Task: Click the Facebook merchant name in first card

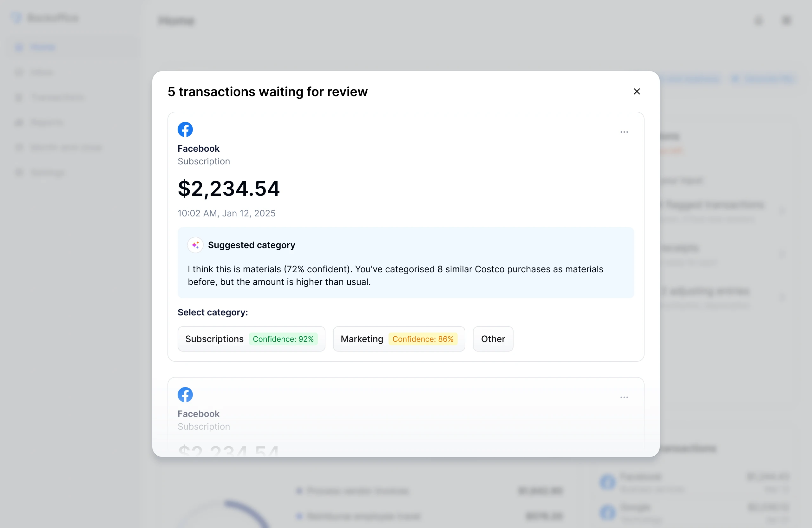Action: coord(199,148)
